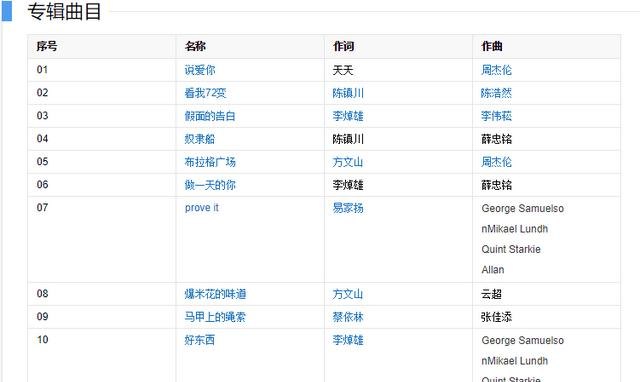
Task: Open the song link 马甲上的绳索
Action: click(x=215, y=317)
